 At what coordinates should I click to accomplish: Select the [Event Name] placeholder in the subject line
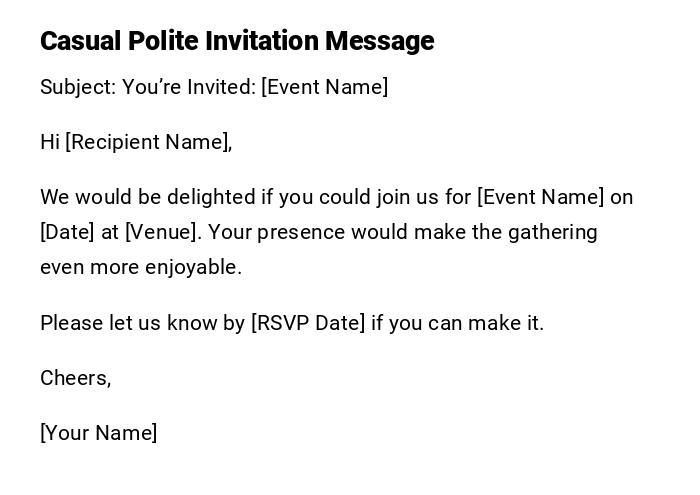tap(324, 87)
